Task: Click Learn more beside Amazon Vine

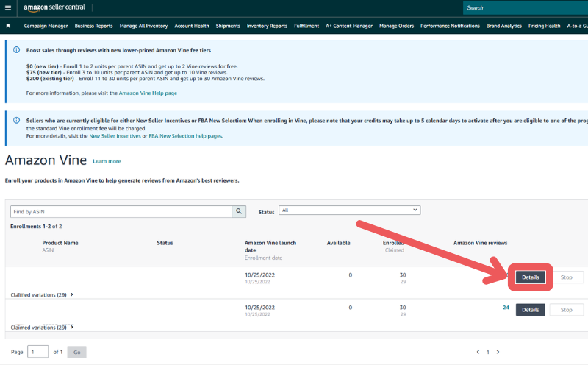Action: (107, 161)
